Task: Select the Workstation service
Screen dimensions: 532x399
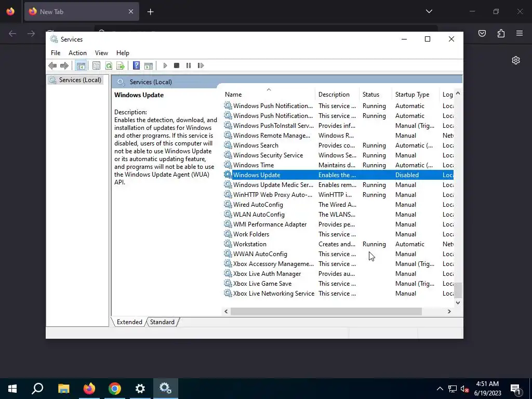Action: (x=338, y=244)
